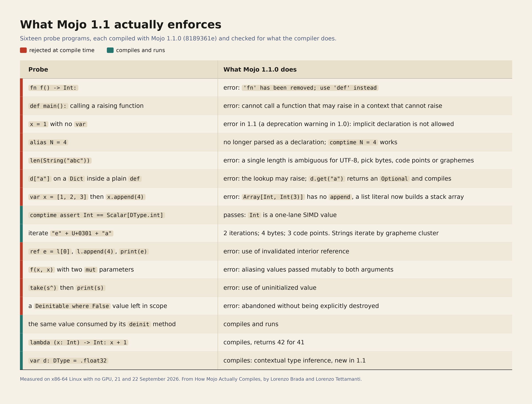Click the 'comptime N = 4' code snippet
This screenshot has height=404, width=532.
(353, 142)
